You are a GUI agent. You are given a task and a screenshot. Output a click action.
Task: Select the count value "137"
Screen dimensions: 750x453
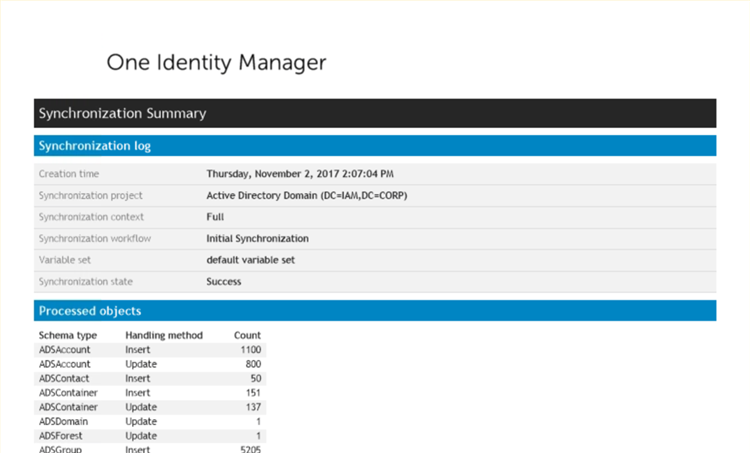(253, 407)
